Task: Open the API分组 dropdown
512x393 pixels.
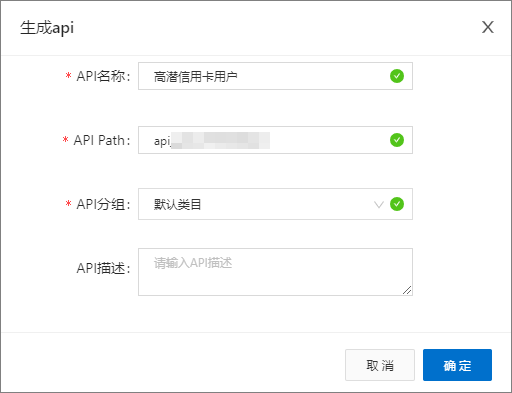Action: click(x=275, y=204)
